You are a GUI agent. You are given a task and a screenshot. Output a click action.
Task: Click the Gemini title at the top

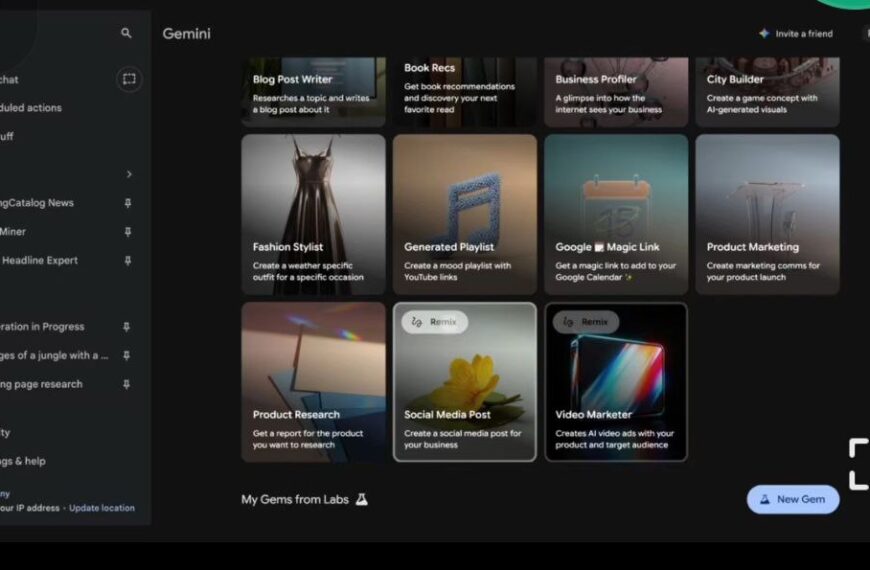point(186,33)
